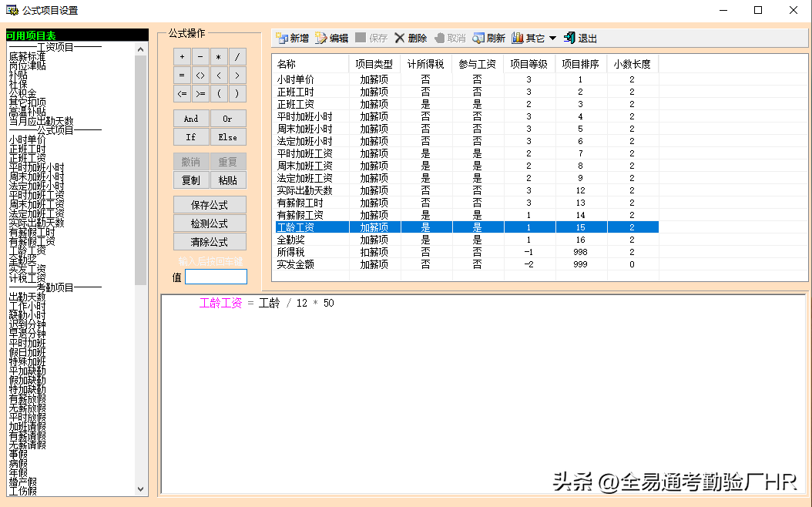Sort by 项目排序 column header
The height and width of the screenshot is (507, 812).
pos(580,64)
